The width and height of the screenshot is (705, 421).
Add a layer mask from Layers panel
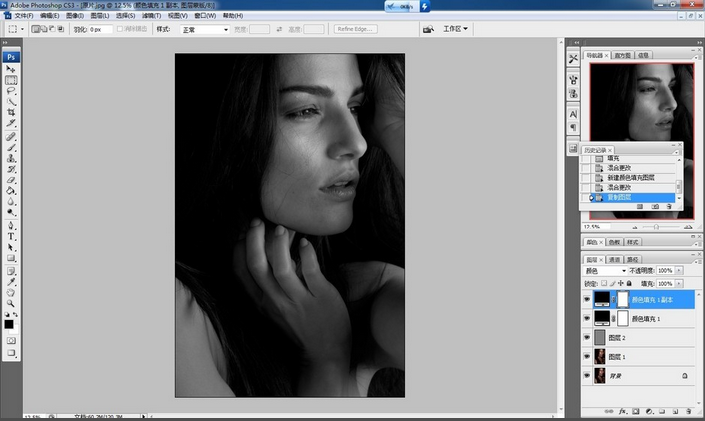click(636, 412)
